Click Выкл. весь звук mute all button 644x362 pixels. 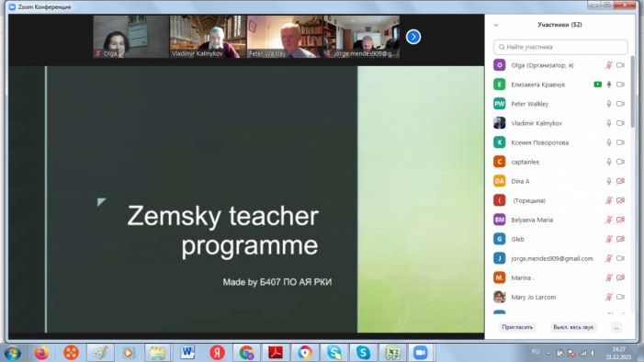point(573,327)
